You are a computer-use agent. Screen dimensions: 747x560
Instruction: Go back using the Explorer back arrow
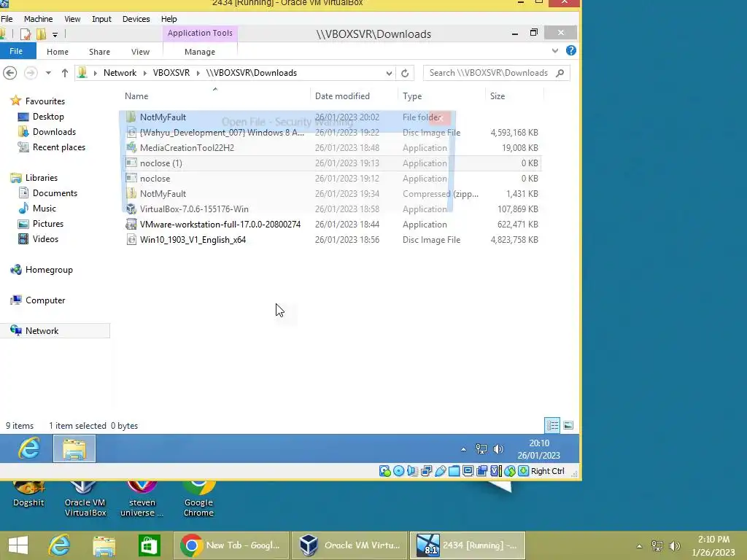pyautogui.click(x=10, y=73)
